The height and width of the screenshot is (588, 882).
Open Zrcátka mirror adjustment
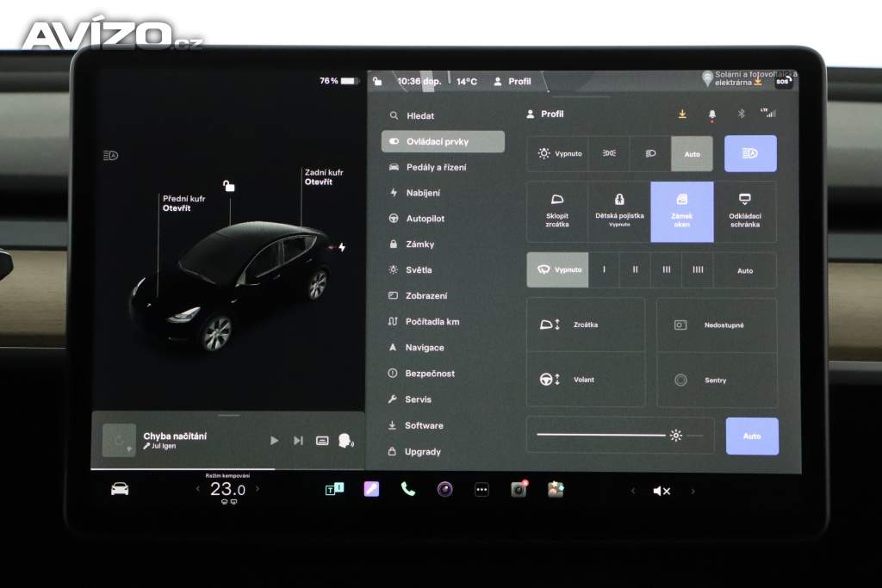point(586,325)
